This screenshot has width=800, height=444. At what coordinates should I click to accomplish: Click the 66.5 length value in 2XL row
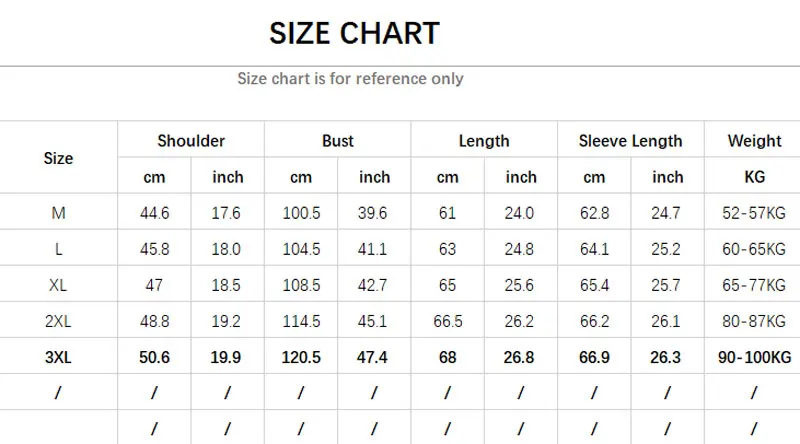coord(447,321)
